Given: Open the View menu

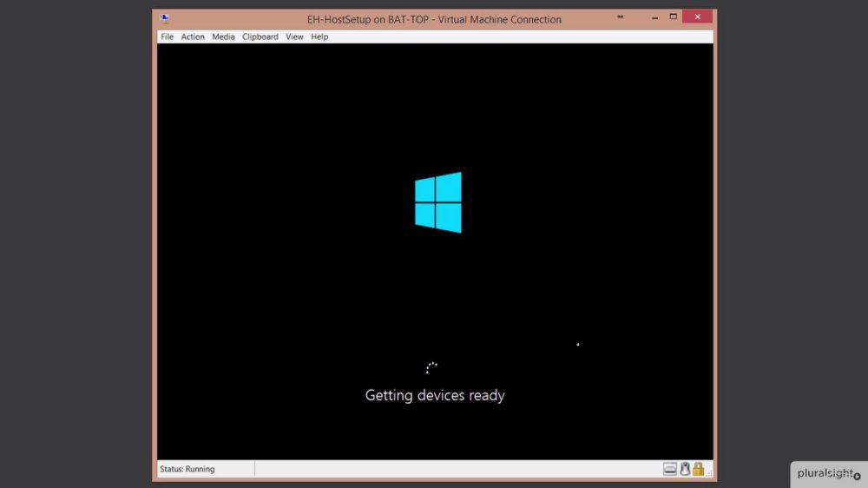Looking at the screenshot, I should pos(294,36).
